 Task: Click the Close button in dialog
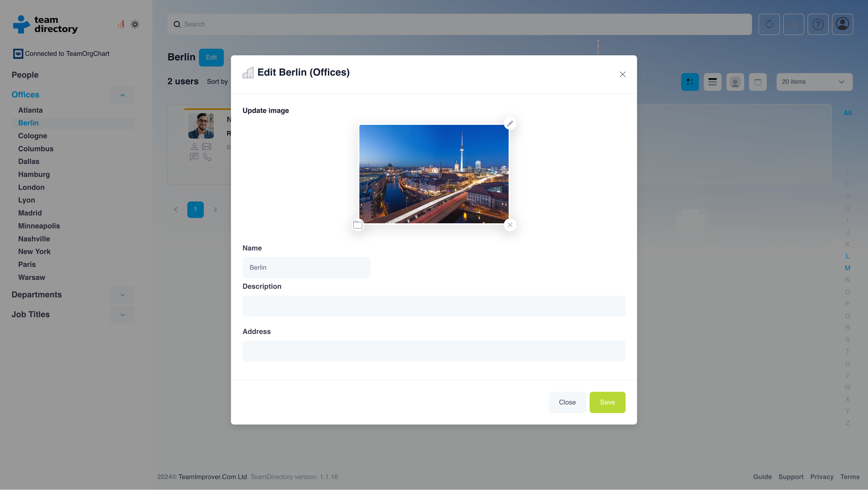[567, 402]
